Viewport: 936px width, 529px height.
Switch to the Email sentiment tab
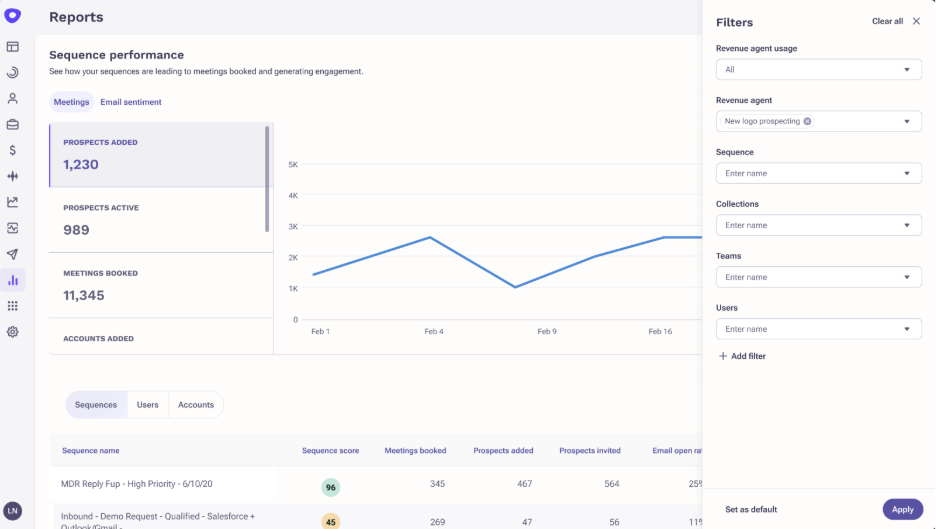(131, 102)
